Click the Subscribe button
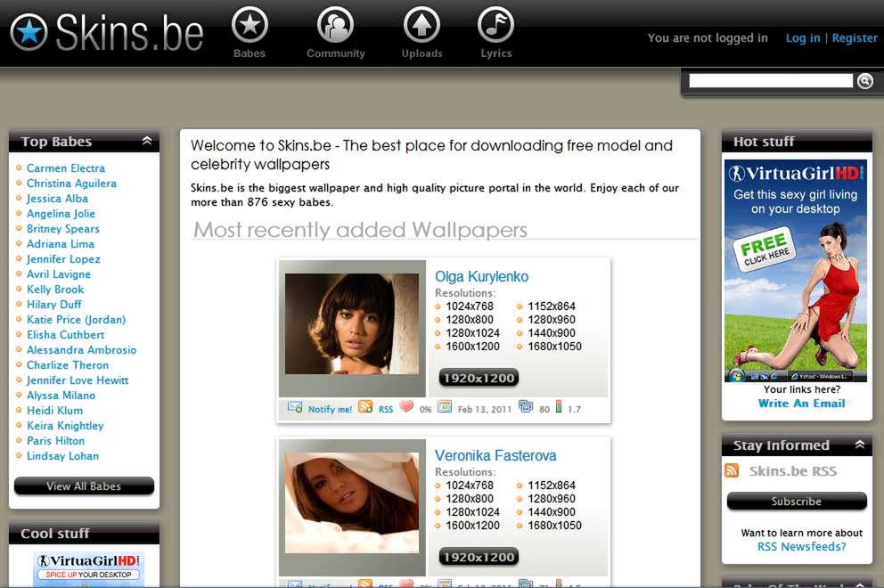 (x=797, y=502)
